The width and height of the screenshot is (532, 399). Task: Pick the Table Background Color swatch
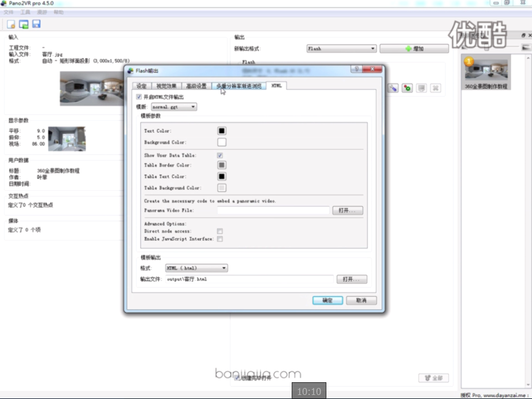tap(222, 188)
